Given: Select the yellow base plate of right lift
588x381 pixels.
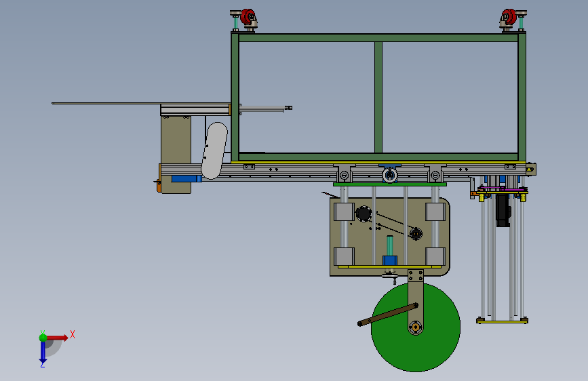Looking at the screenshot, I should click(502, 321).
